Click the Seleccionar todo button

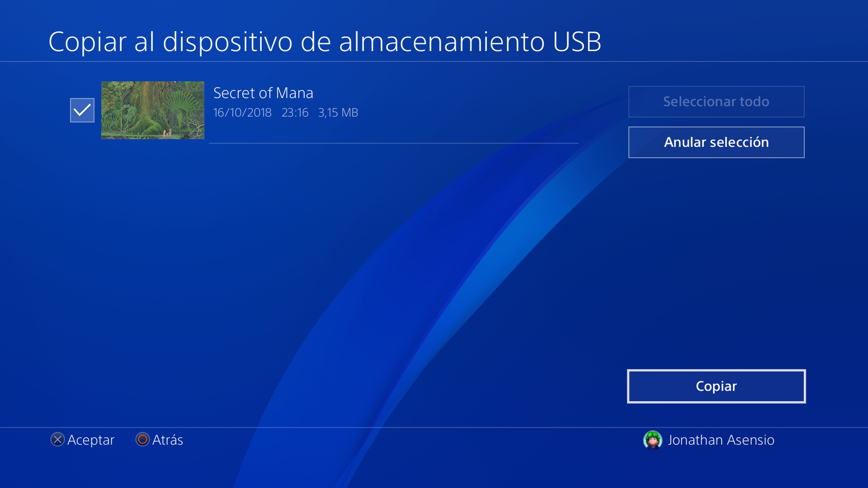pyautogui.click(x=716, y=102)
